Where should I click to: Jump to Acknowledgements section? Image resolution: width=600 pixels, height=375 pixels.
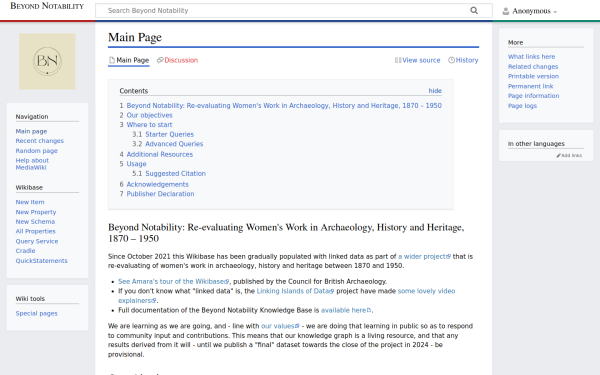click(158, 184)
